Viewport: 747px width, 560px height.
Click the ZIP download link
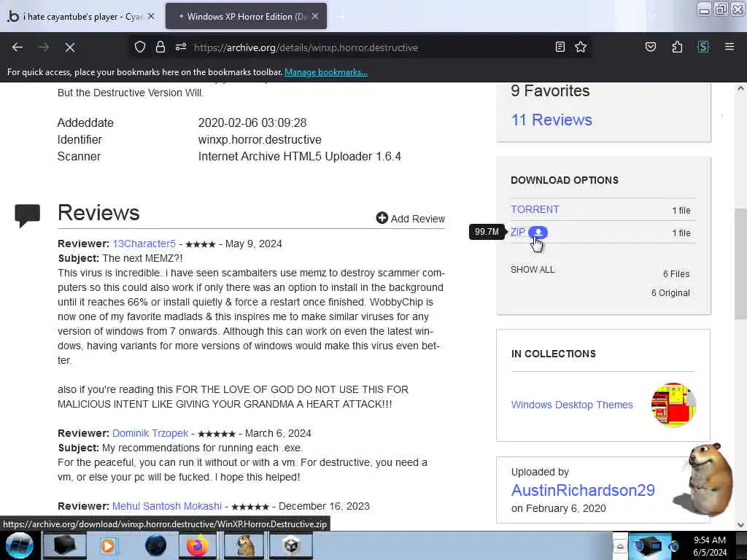pyautogui.click(x=518, y=233)
